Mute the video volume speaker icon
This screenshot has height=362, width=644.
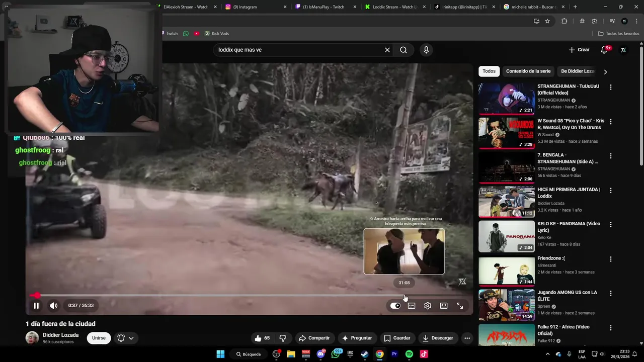53,306
